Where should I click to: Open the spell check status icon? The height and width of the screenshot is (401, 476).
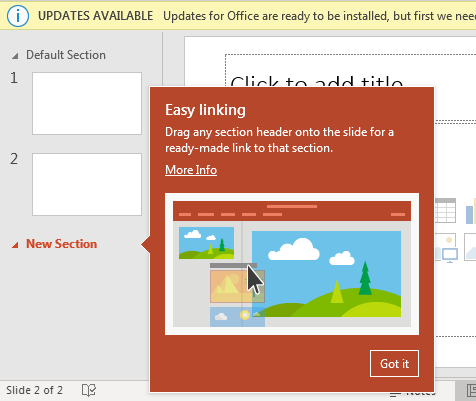click(x=89, y=390)
